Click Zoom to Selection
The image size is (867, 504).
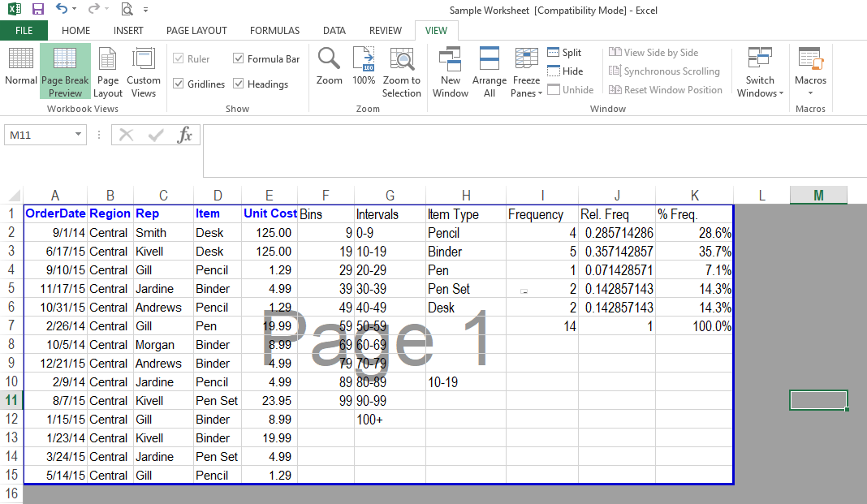[402, 71]
